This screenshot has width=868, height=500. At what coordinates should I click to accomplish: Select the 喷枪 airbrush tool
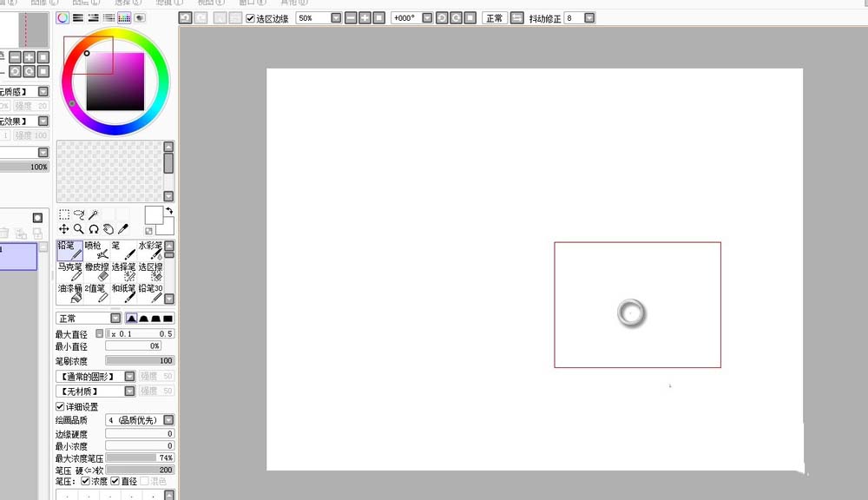(97, 250)
